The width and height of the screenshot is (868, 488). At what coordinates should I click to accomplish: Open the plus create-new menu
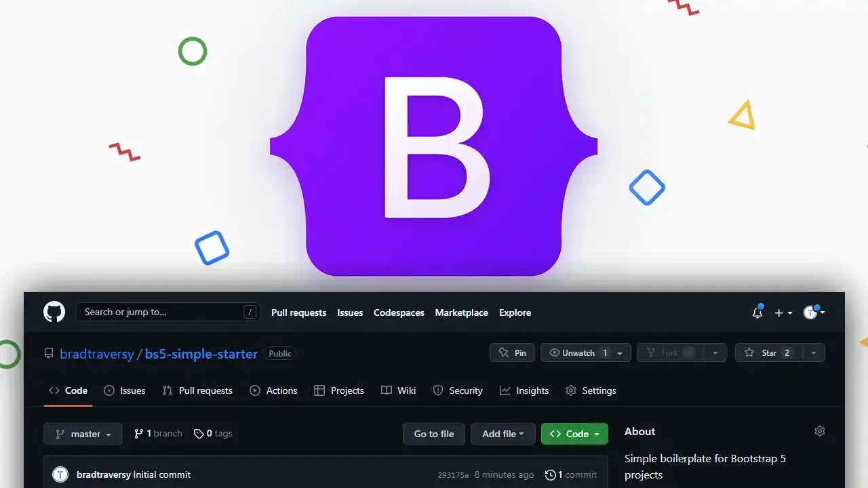(783, 313)
